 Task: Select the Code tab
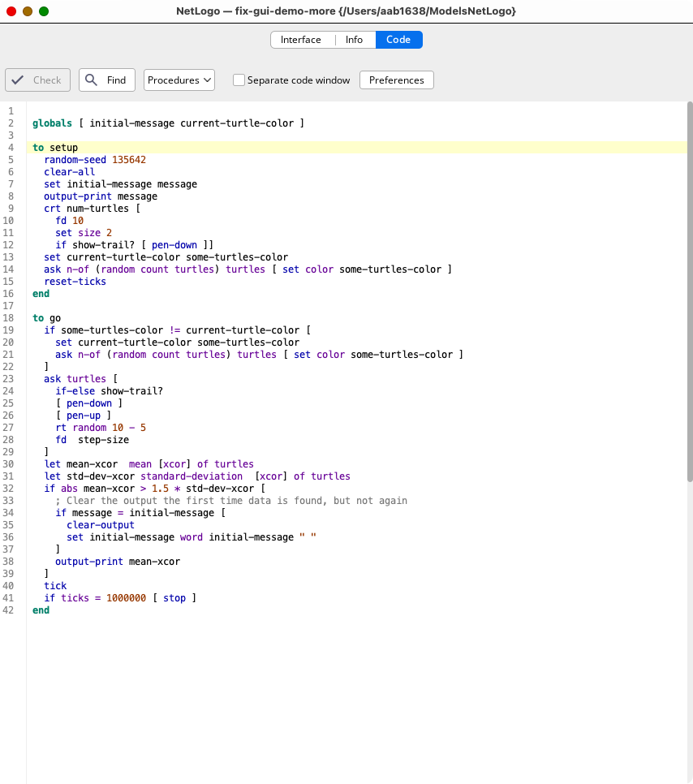click(x=398, y=40)
